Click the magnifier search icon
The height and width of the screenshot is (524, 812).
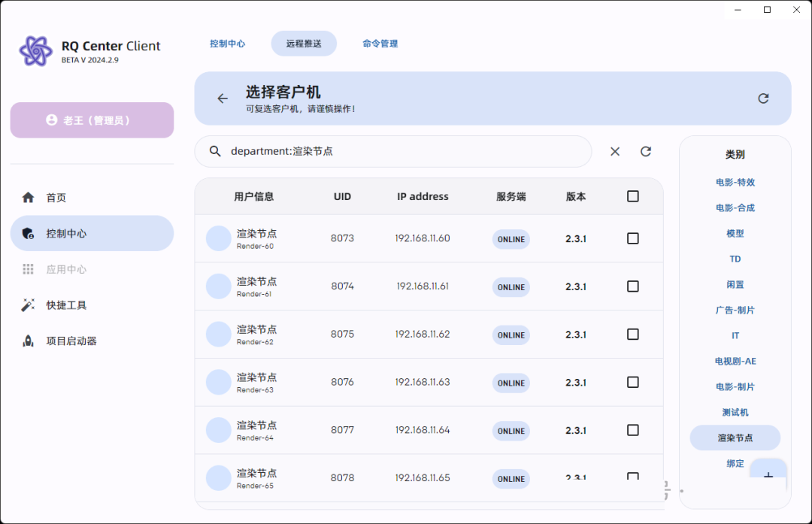click(x=215, y=152)
